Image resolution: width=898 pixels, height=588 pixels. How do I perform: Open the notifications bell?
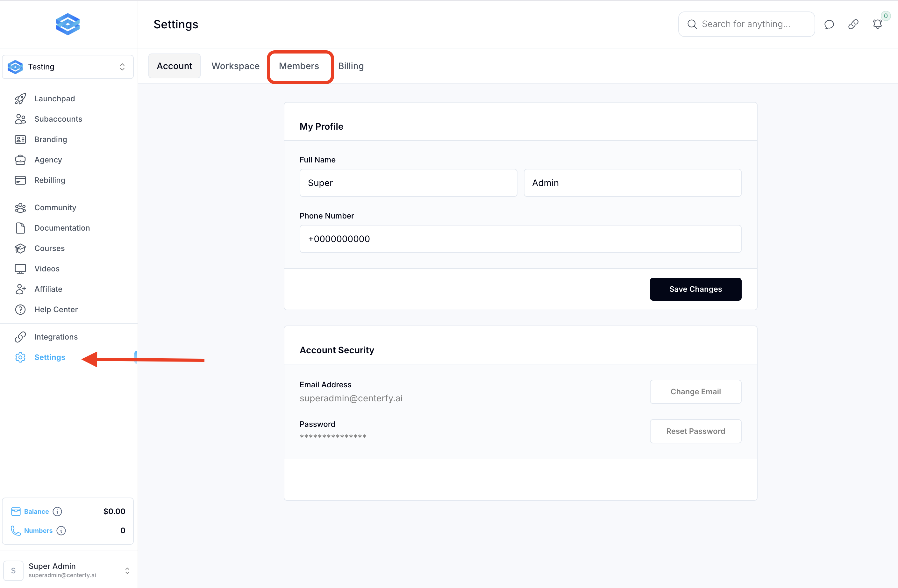(x=877, y=25)
